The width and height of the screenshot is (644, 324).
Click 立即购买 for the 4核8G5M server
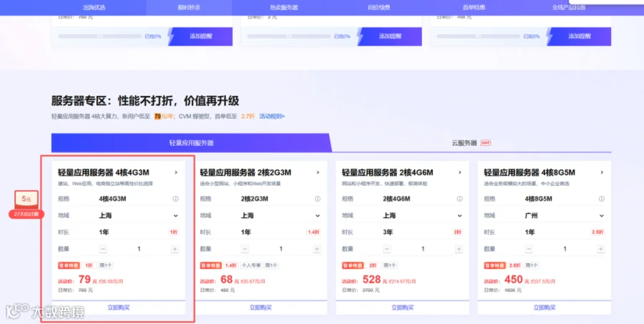click(x=545, y=308)
